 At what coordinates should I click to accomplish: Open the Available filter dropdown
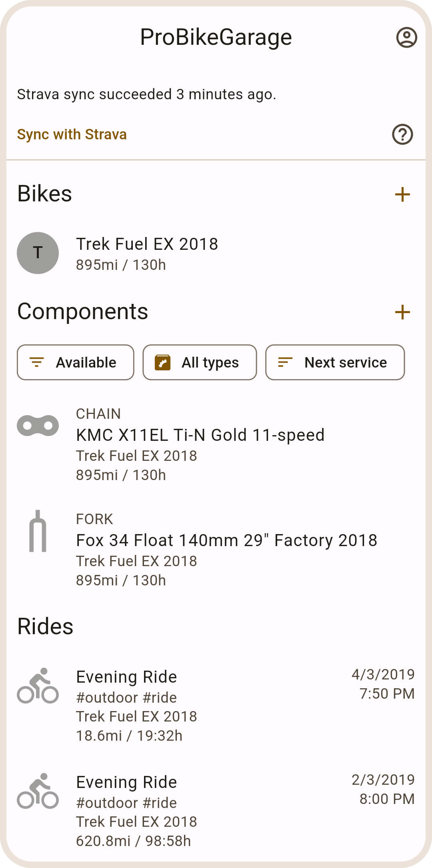[x=76, y=362]
